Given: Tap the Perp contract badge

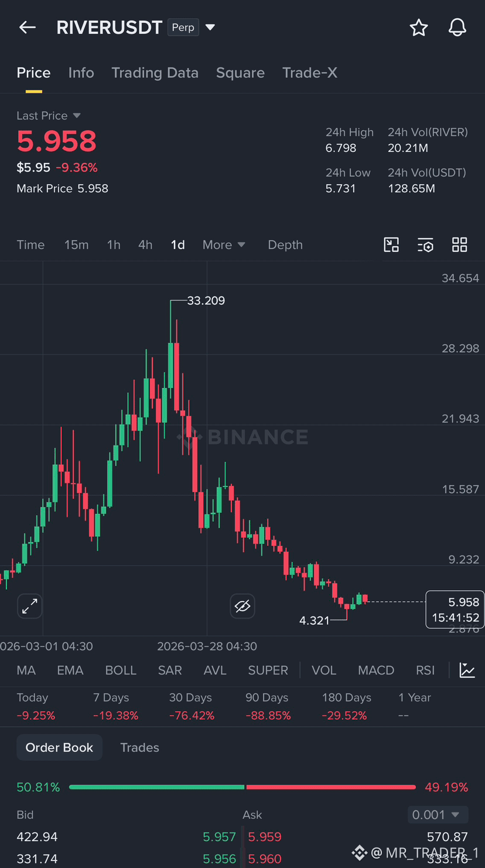Looking at the screenshot, I should 183,28.
